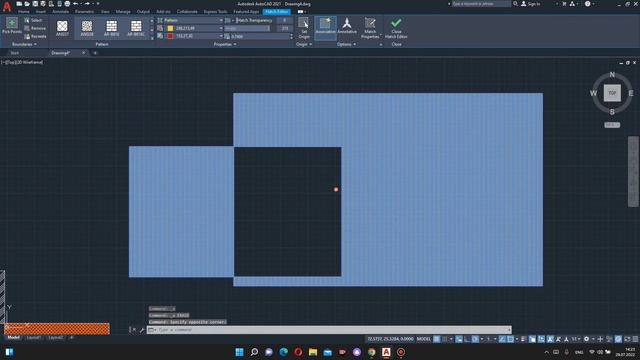This screenshot has width=640, height=360.
Task: Open the Manage ribbon tab
Action: [x=123, y=12]
